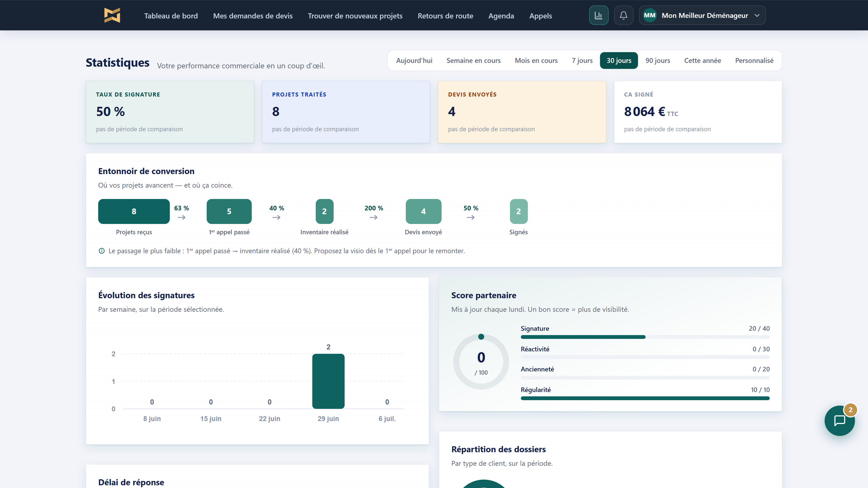Click the gold logo in the header
Image resolution: width=868 pixels, height=488 pixels.
[x=112, y=15]
